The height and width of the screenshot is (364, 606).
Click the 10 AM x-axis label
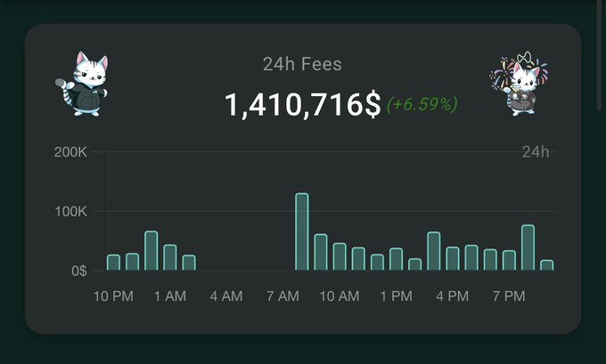(340, 296)
